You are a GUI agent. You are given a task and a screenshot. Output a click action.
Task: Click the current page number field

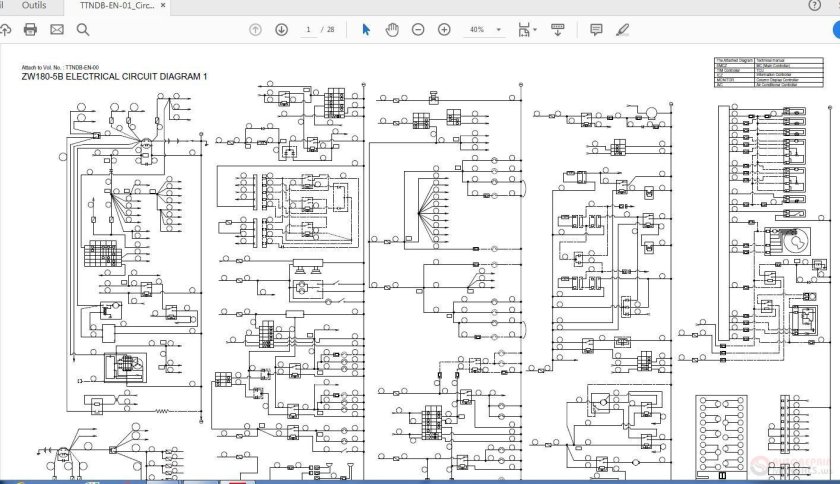tap(309, 30)
